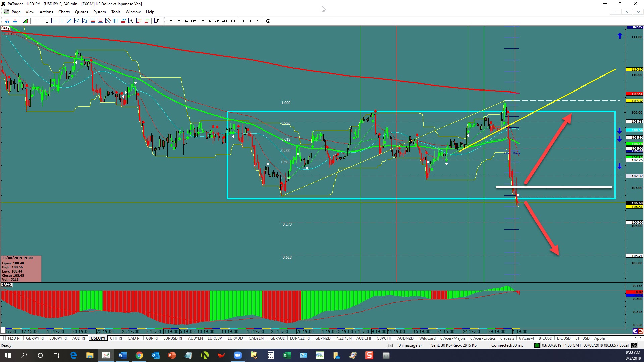
Task: Select the parallel channel lines tool
Action: tap(77, 21)
